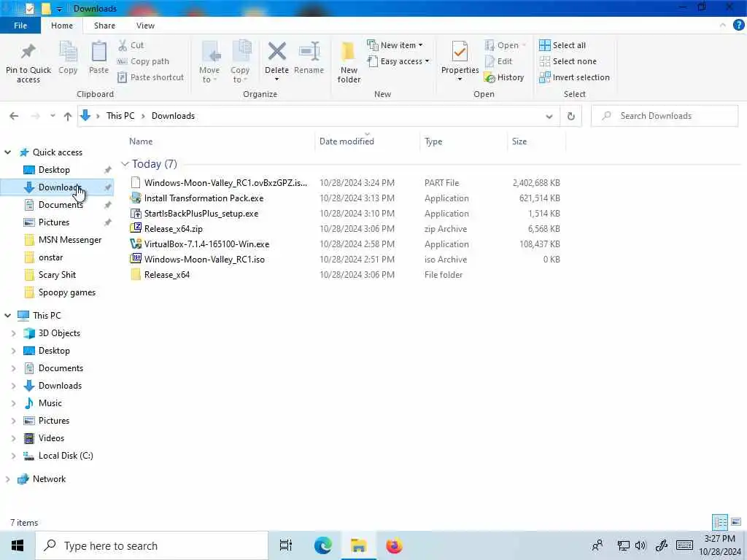The image size is (747, 560).
Task: Switch to the Home ribbon tab
Action: coord(62,26)
